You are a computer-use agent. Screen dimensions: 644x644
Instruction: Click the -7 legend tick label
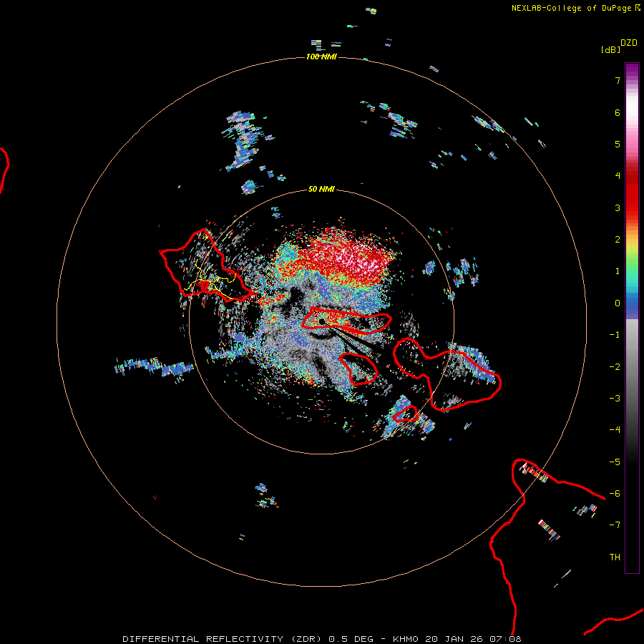[x=615, y=525]
